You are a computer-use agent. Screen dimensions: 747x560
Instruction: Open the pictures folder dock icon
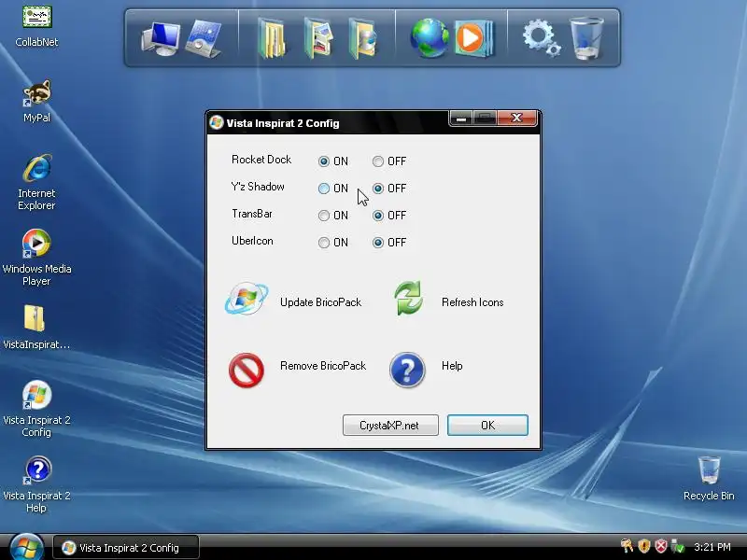point(317,38)
